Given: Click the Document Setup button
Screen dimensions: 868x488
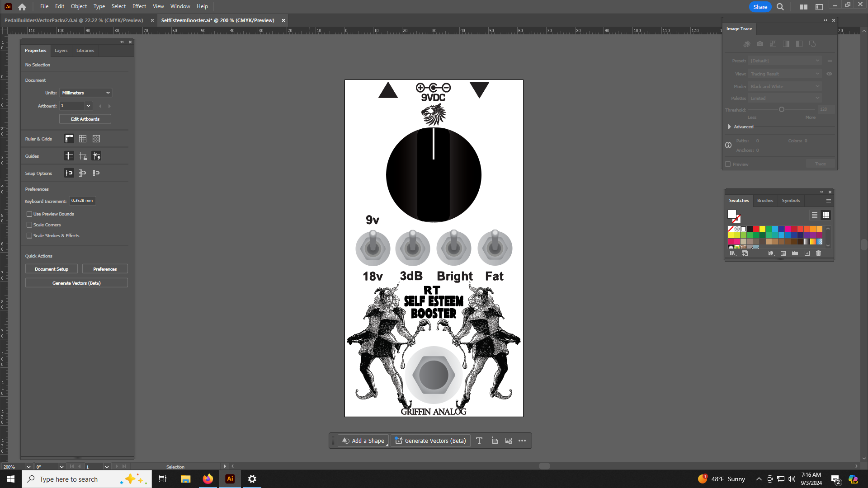Looking at the screenshot, I should [x=52, y=269].
